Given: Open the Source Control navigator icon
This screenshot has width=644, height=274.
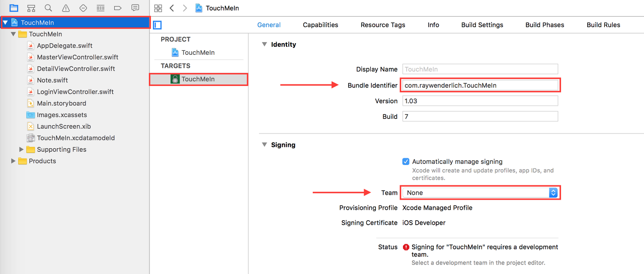Looking at the screenshot, I should (31, 8).
